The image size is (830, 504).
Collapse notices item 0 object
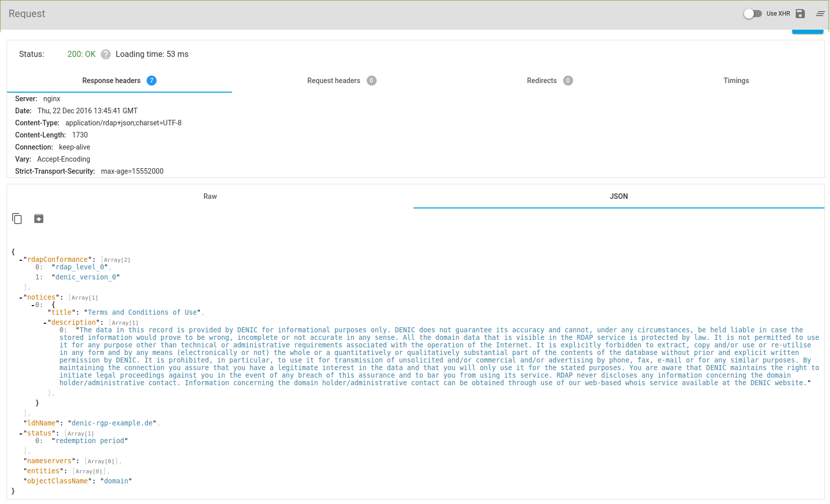pos(33,305)
